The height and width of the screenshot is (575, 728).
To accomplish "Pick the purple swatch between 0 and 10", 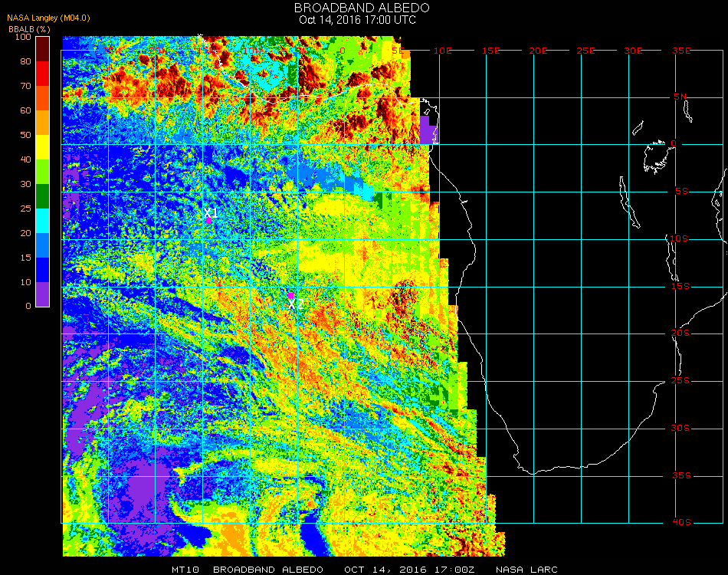I will (43, 294).
